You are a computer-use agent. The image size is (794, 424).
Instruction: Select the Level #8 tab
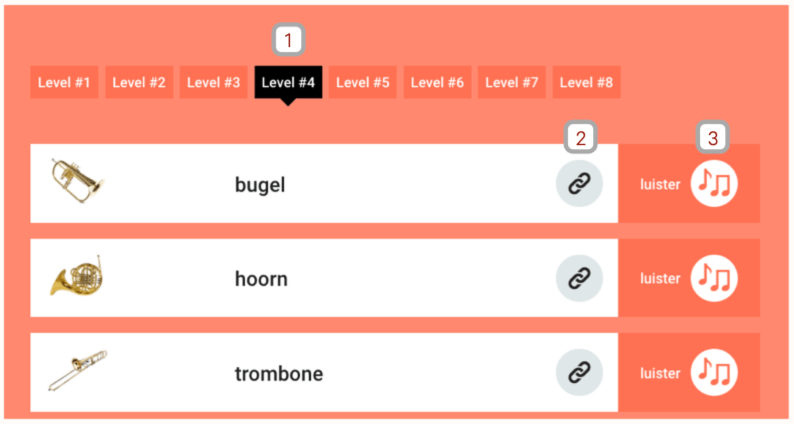[x=586, y=82]
